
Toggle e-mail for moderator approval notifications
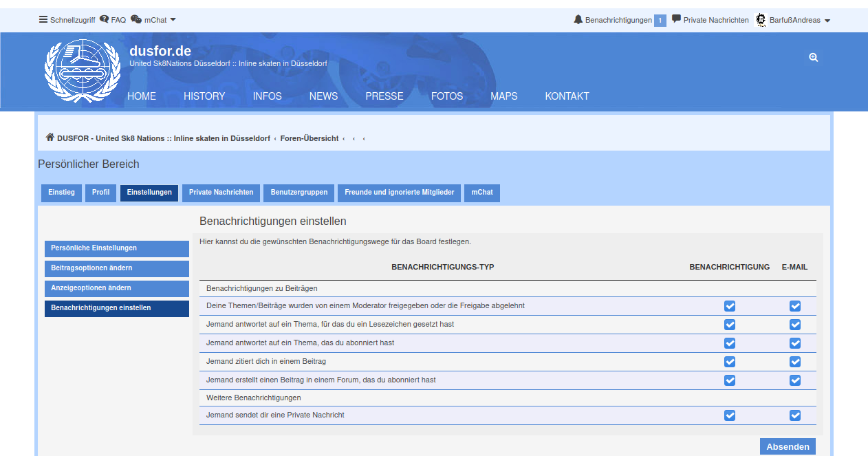pyautogui.click(x=795, y=306)
